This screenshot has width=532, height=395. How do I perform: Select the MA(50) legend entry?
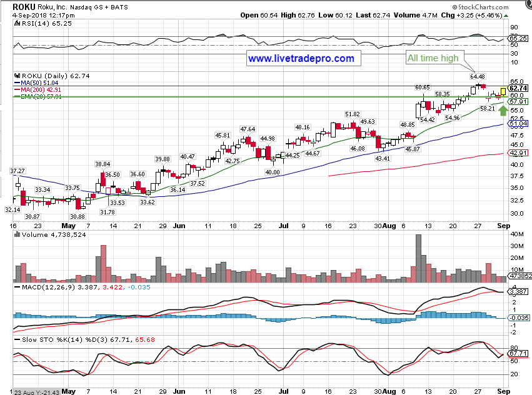coord(40,82)
